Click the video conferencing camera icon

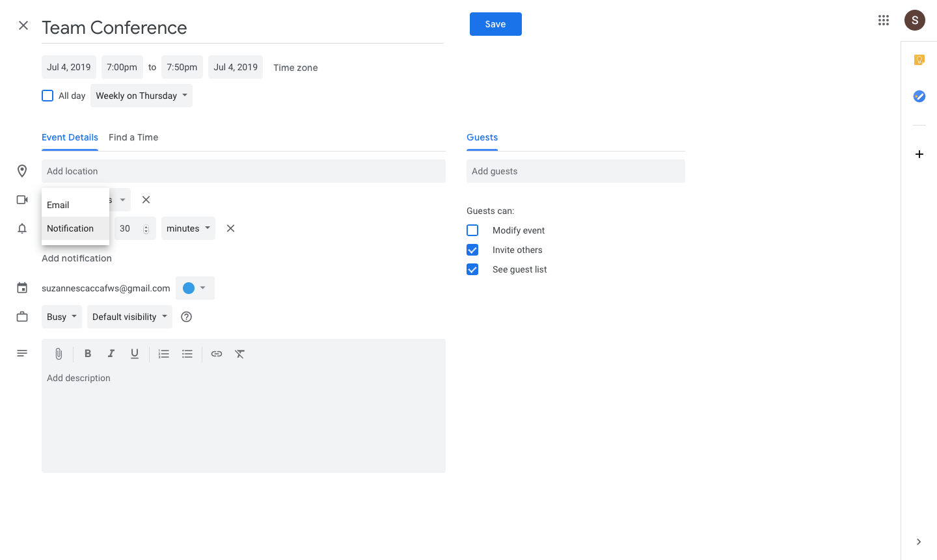click(22, 200)
